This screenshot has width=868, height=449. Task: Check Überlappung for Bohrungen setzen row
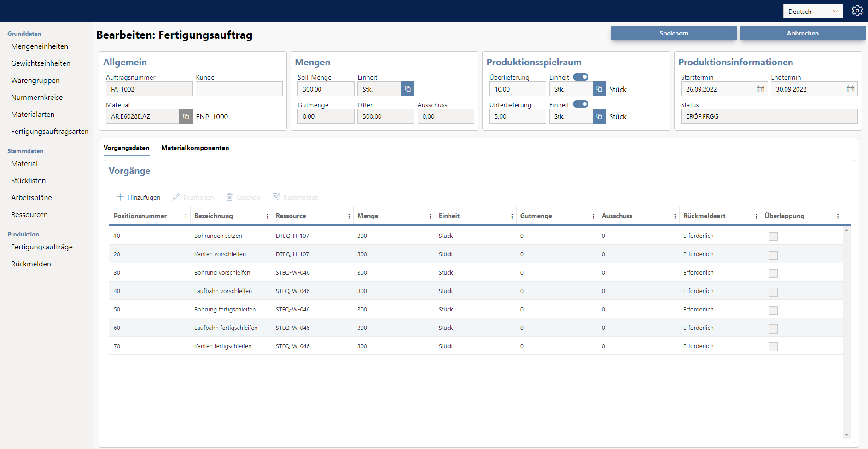tap(773, 236)
